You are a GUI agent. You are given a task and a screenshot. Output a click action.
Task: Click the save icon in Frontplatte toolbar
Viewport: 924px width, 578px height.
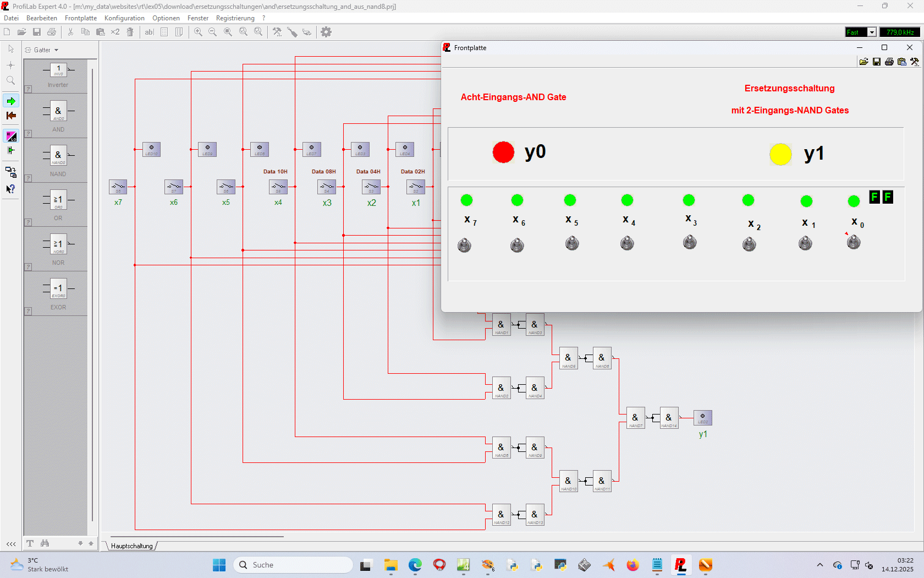point(877,62)
